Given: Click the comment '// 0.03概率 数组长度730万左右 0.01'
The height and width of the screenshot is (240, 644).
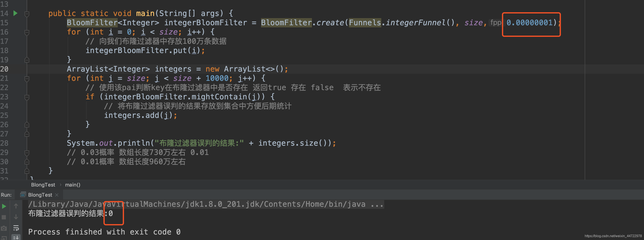Looking at the screenshot, I should (137, 152).
